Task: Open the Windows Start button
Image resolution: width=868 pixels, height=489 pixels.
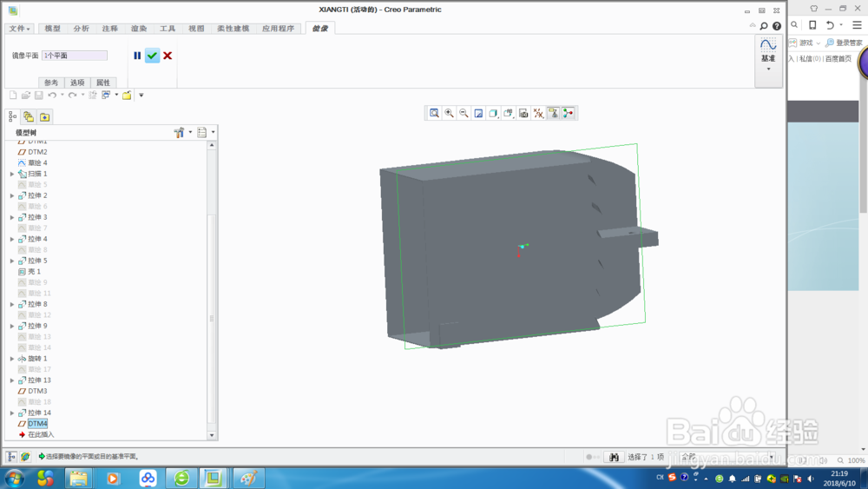Action: [x=14, y=479]
